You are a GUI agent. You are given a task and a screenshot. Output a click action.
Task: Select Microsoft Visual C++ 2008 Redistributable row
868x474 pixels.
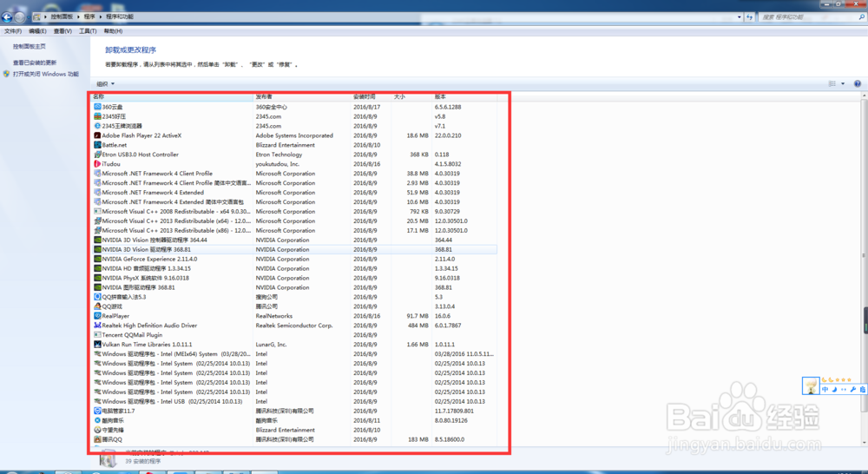(294, 212)
